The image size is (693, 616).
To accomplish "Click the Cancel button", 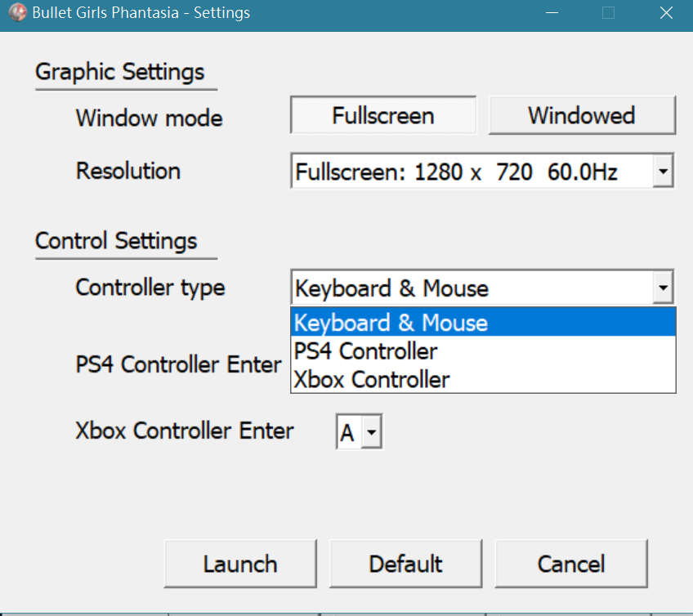I will (570, 564).
